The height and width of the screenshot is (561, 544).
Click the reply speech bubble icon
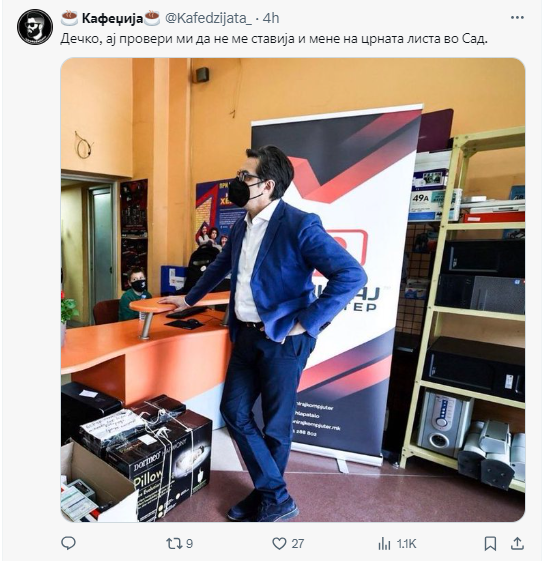tap(68, 543)
